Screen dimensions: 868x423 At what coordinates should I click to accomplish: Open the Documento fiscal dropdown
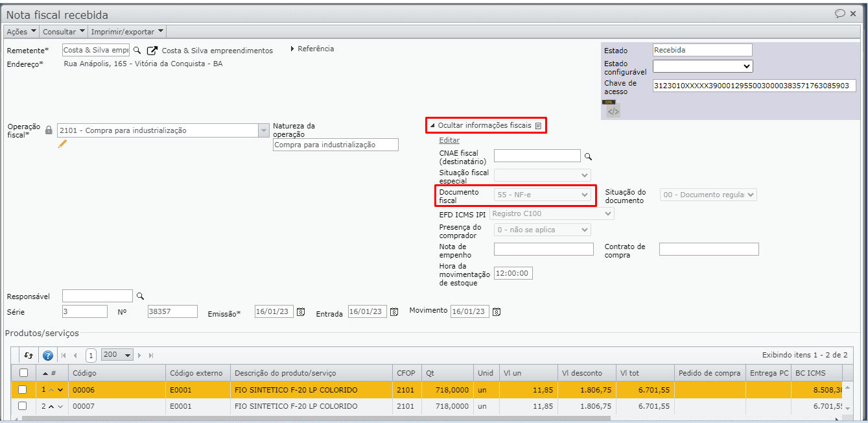pos(543,195)
